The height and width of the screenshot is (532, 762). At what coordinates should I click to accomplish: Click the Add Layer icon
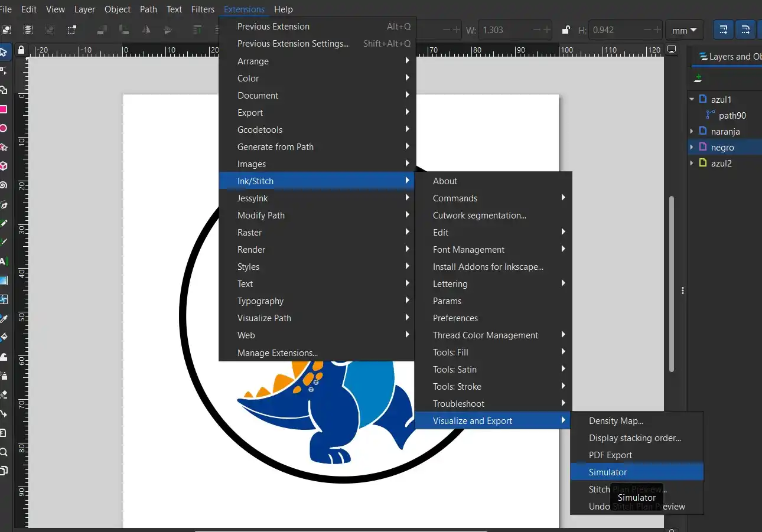pos(698,78)
